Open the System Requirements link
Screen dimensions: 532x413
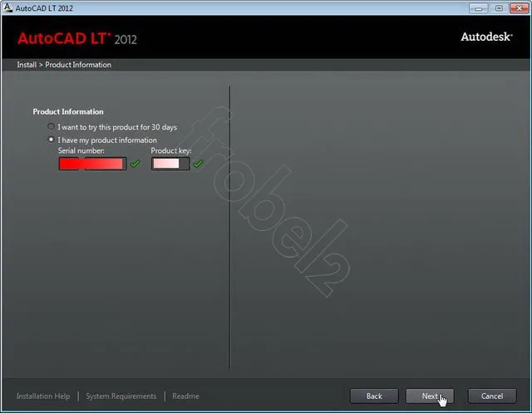click(x=121, y=396)
